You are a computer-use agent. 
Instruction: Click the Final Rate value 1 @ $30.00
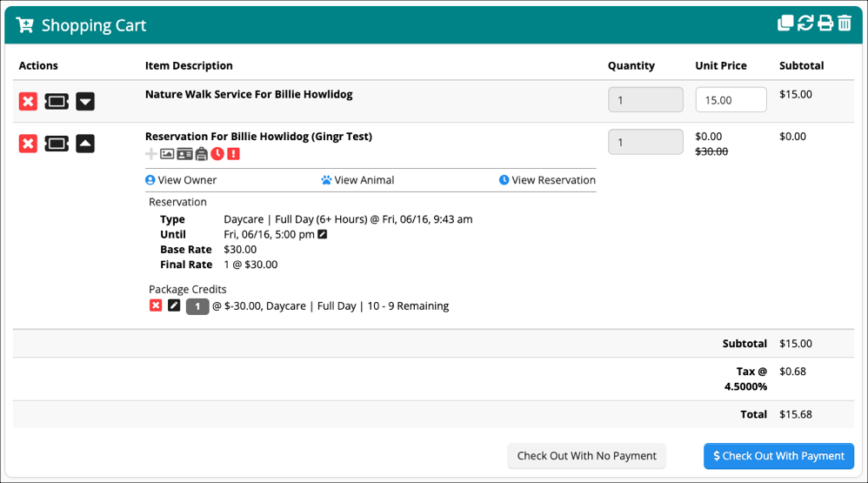coord(250,265)
